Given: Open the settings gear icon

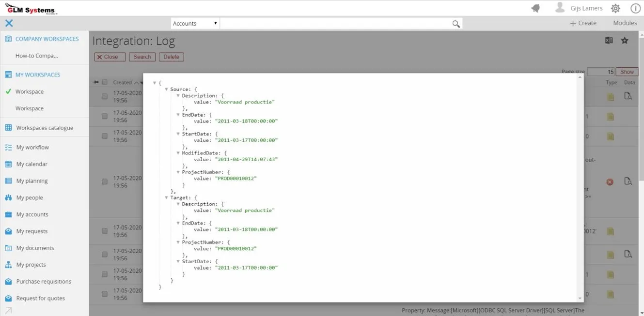Looking at the screenshot, I should pyautogui.click(x=615, y=8).
